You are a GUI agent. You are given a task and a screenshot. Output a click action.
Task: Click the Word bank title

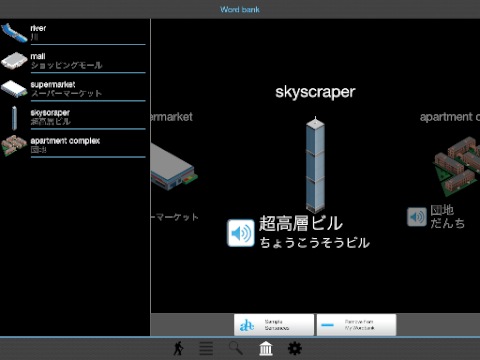pyautogui.click(x=240, y=9)
